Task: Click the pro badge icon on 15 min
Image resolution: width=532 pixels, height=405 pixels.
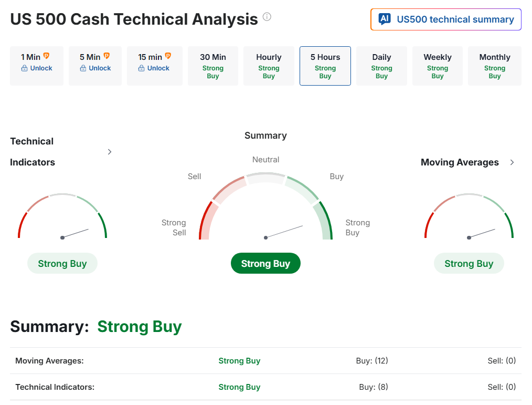Action: 168,56
